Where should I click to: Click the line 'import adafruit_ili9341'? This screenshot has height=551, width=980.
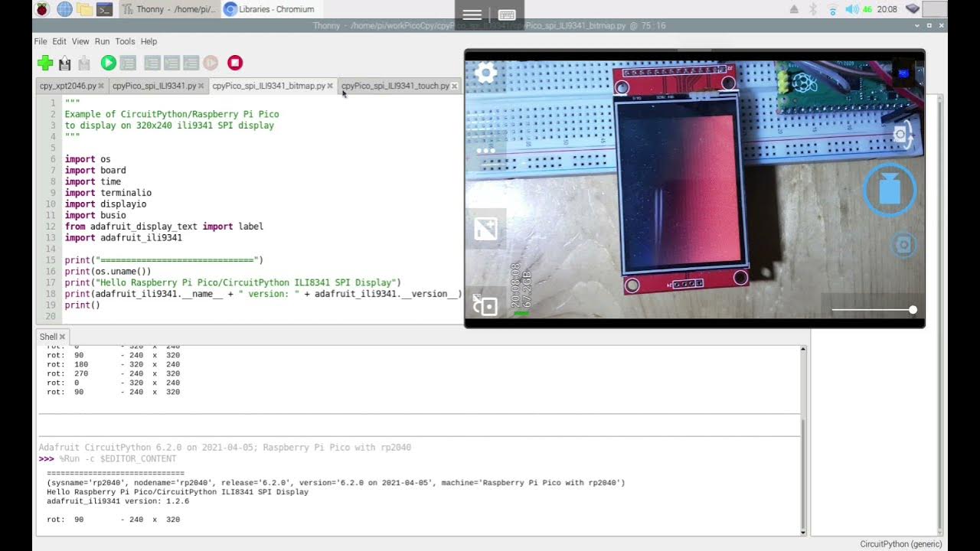tap(123, 238)
